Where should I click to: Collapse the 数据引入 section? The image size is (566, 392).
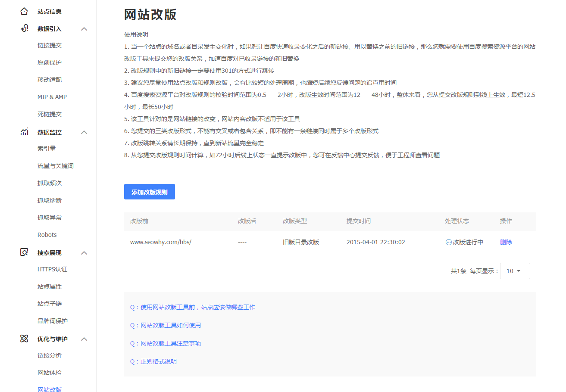pos(84,28)
